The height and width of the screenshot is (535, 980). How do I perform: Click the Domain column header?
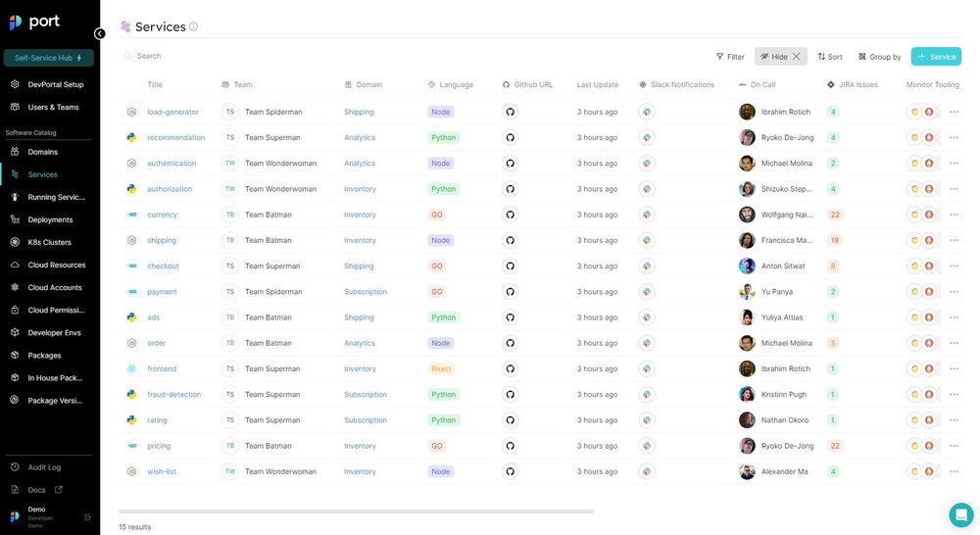tap(364, 84)
